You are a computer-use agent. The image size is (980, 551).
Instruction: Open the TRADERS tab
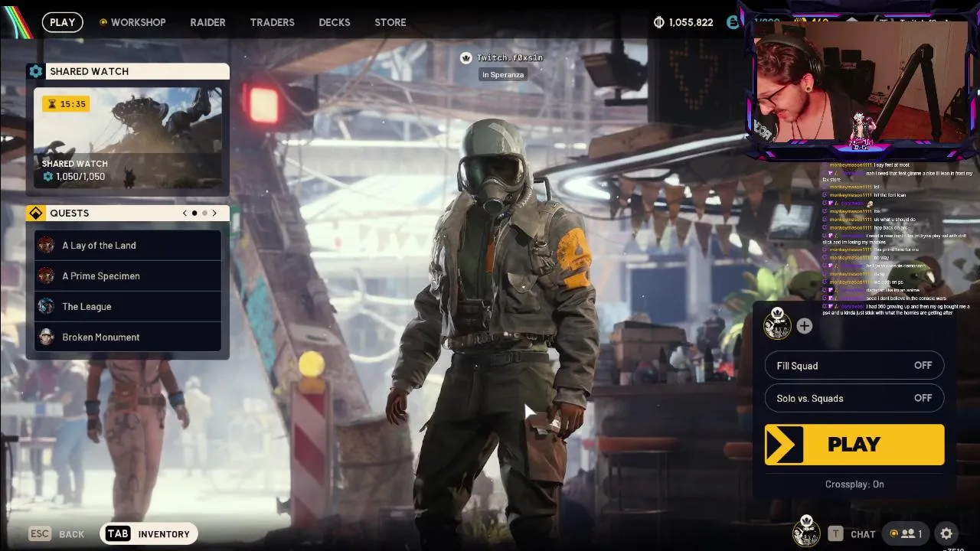[x=272, y=22]
